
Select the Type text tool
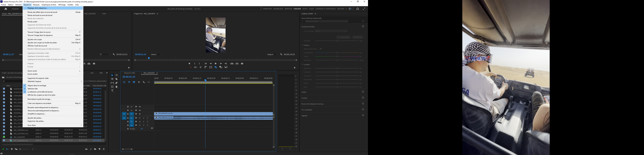click(x=113, y=91)
